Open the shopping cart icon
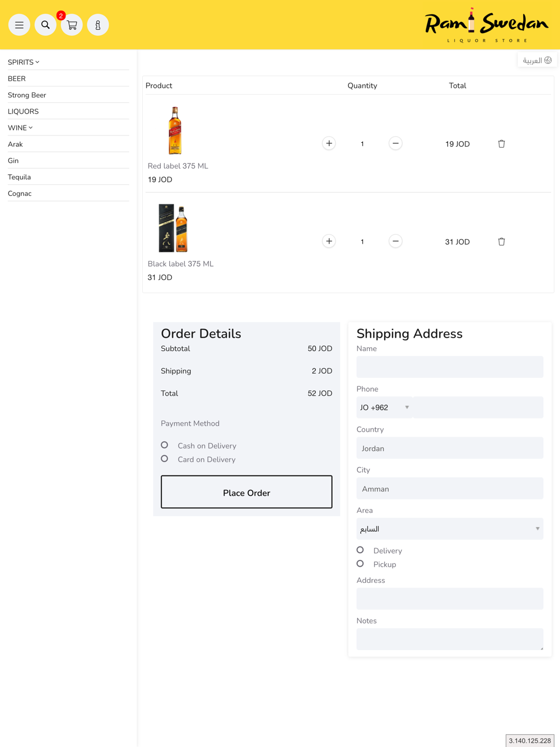Screen dimensions: 560x747 tap(72, 25)
